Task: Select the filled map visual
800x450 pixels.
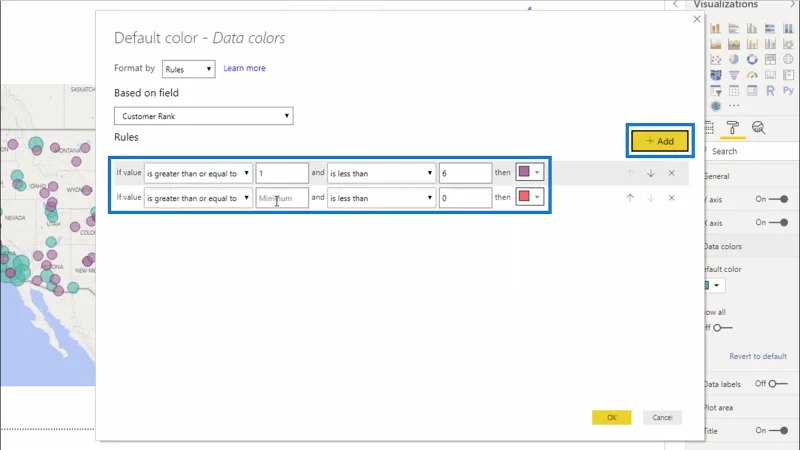Action: point(716,76)
